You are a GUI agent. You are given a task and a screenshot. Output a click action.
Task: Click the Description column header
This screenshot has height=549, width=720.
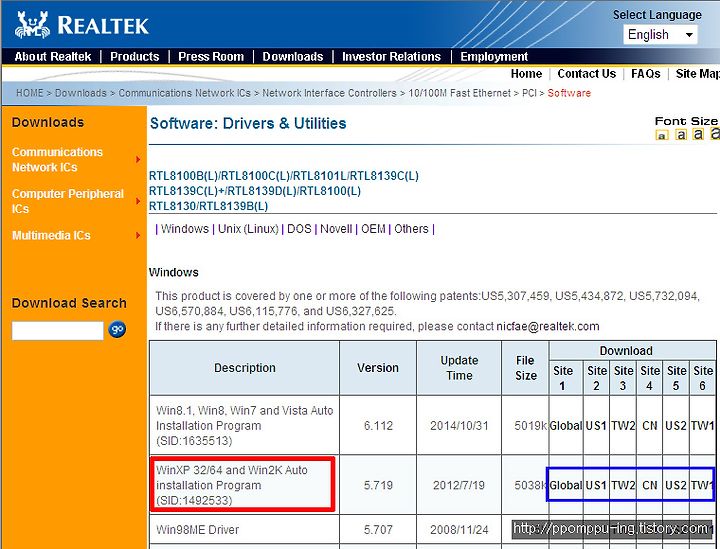[x=245, y=368]
